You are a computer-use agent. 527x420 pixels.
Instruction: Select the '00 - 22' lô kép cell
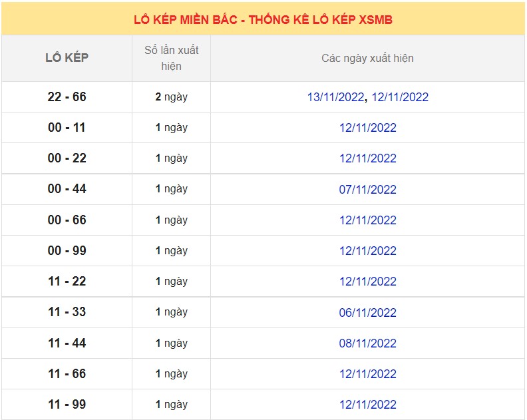coord(67,158)
